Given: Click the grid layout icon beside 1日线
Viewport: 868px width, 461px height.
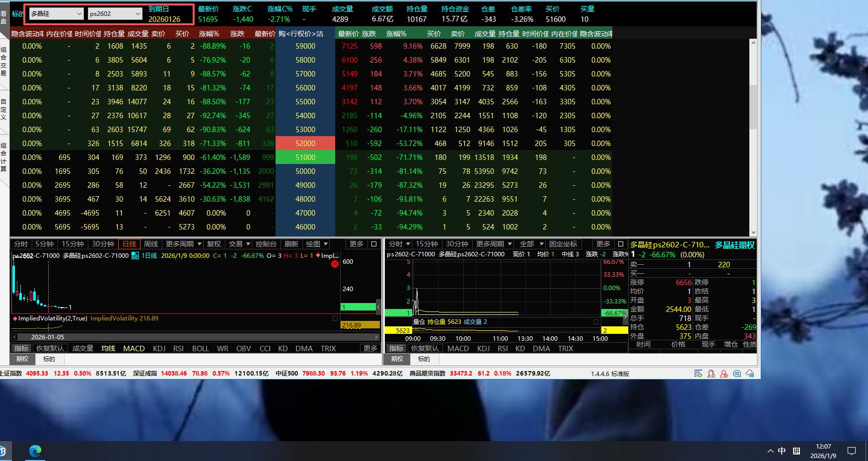Looking at the screenshot, I should pyautogui.click(x=135, y=256).
